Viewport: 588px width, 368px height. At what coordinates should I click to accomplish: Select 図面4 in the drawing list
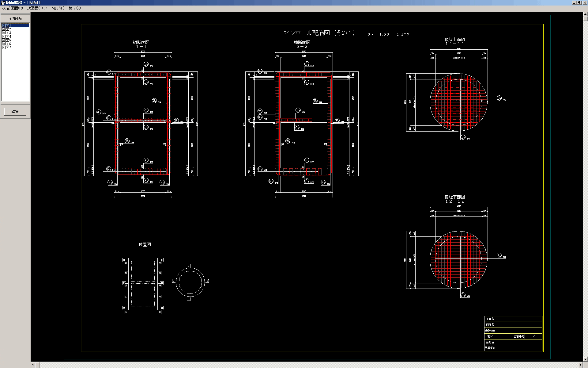point(6,36)
